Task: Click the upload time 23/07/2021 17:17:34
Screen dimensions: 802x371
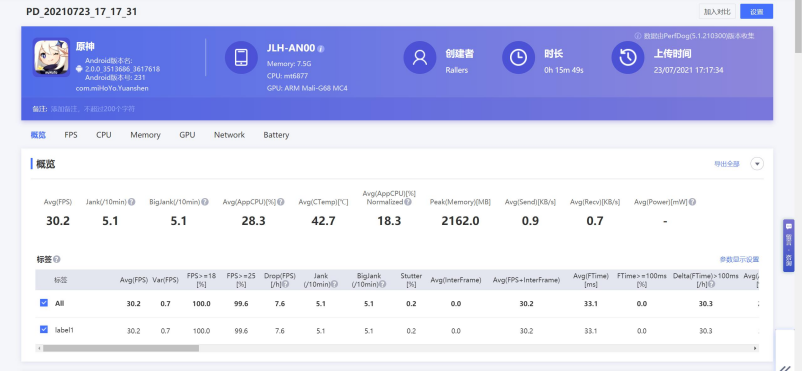Action: tap(688, 70)
